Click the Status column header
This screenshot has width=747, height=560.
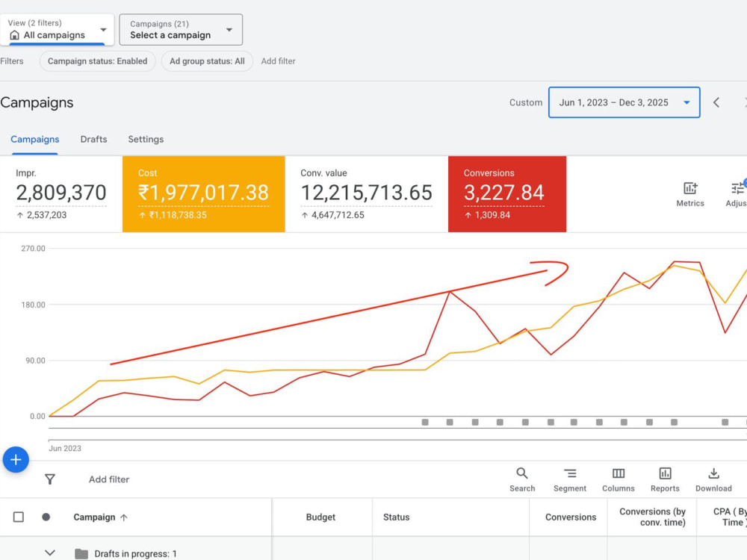coord(397,517)
